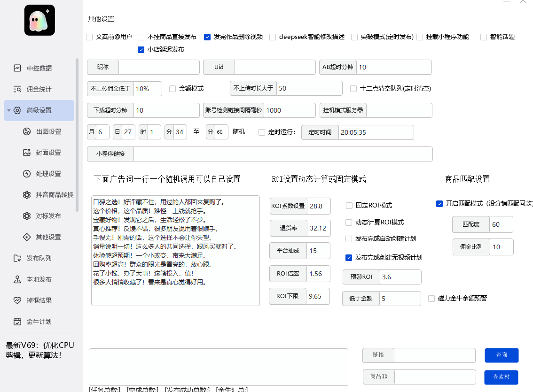Viewport: 533px width, 392px height.
Task: Click the 定时时间 20:05:35 field
Action: (x=376, y=132)
